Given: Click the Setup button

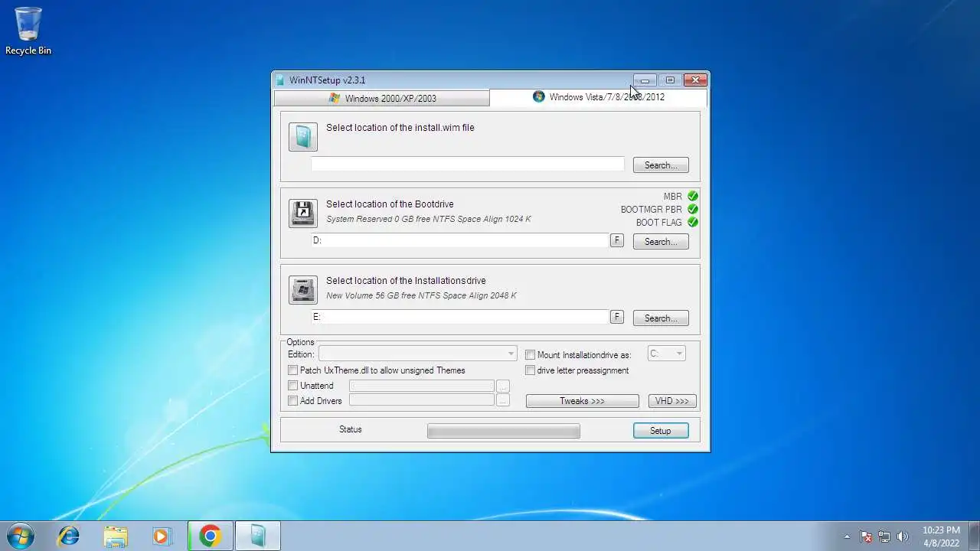Looking at the screenshot, I should [661, 431].
